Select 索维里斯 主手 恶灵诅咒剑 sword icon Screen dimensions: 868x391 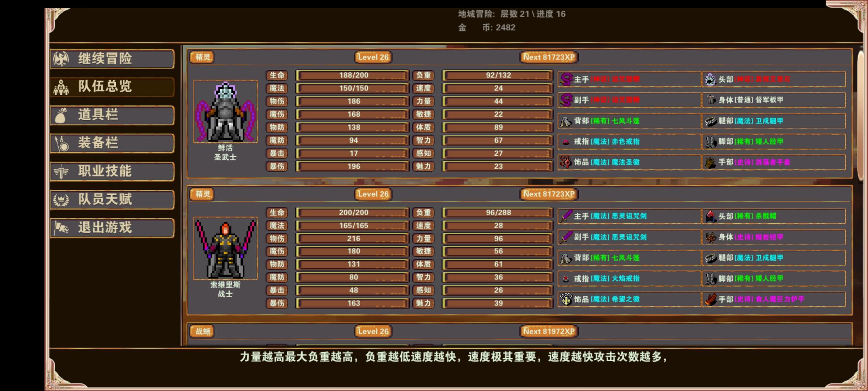tap(566, 216)
